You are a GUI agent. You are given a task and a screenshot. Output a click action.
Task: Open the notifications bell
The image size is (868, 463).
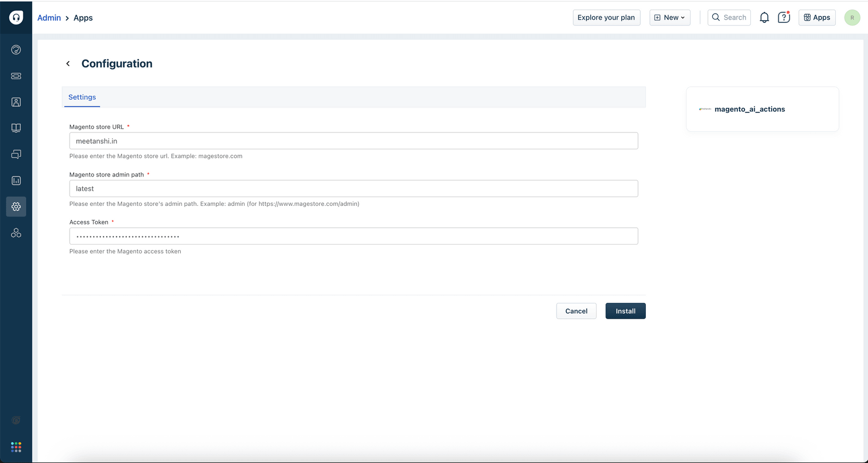click(764, 17)
